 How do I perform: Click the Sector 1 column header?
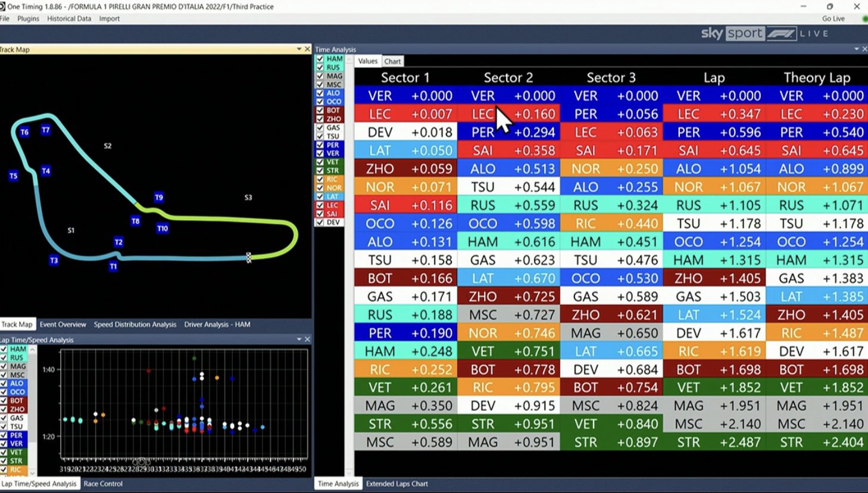pyautogui.click(x=405, y=77)
